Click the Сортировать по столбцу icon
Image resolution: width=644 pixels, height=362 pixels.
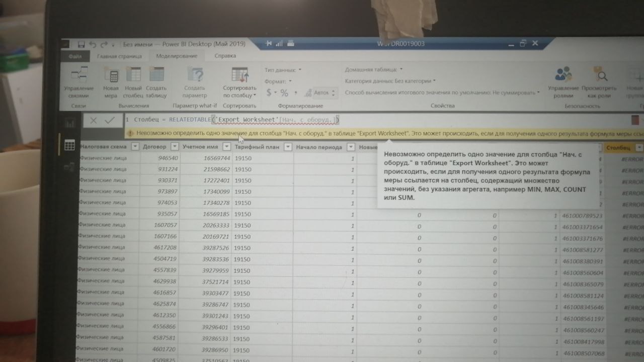click(240, 74)
